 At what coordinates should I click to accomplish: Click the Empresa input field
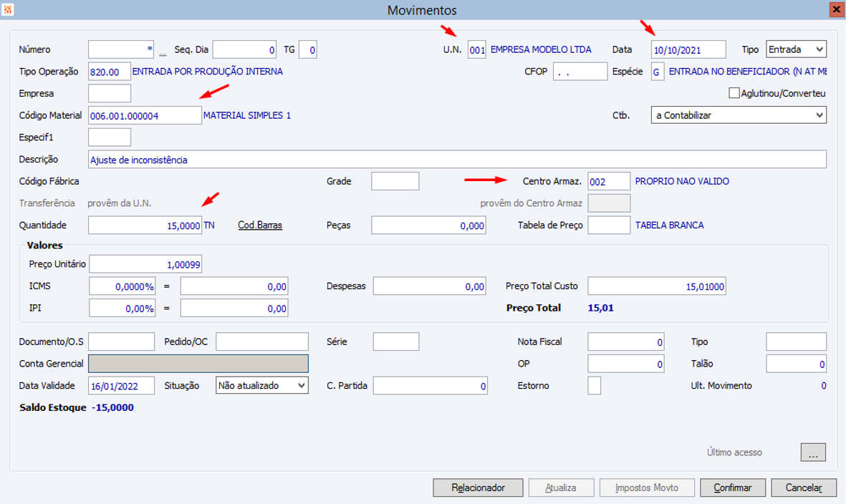pyautogui.click(x=110, y=93)
